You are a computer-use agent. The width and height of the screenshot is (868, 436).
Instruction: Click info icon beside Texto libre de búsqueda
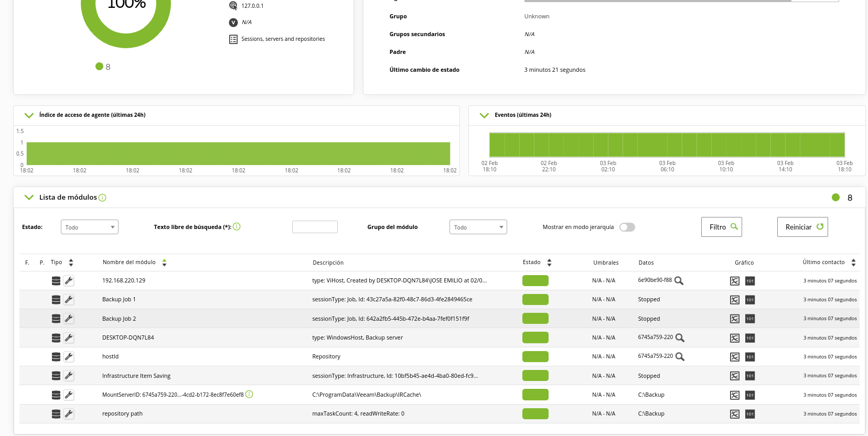237,226
